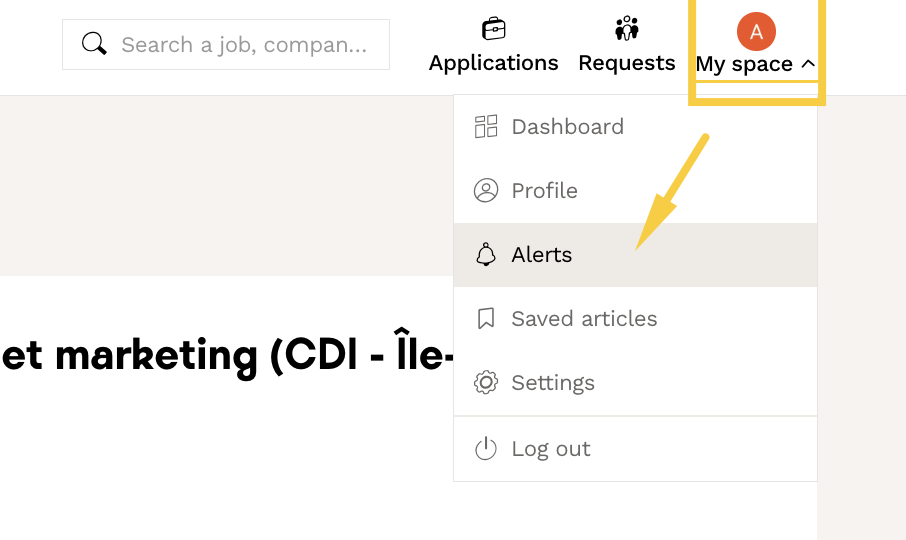
Task: Focus the job search input field
Action: pos(244,45)
